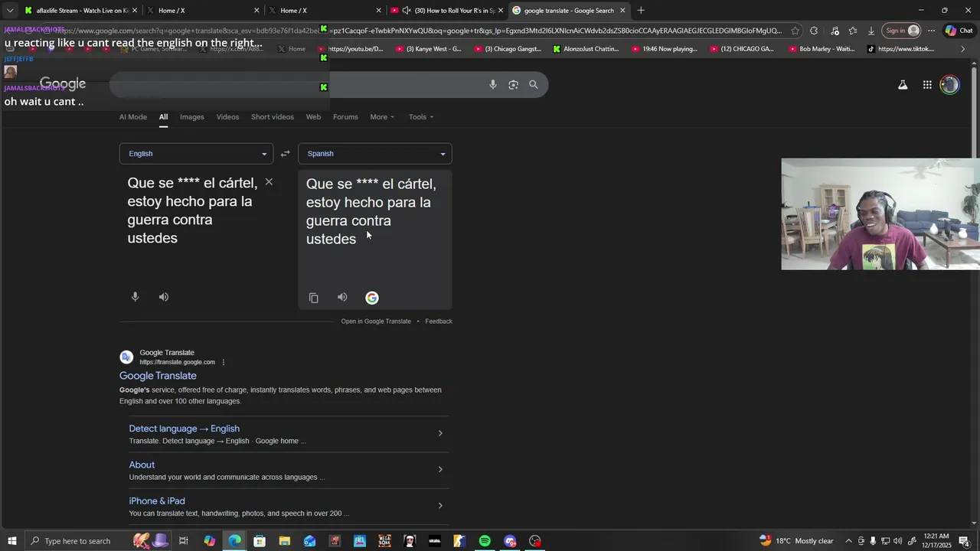Open the Search Labs flask icon

point(903,85)
